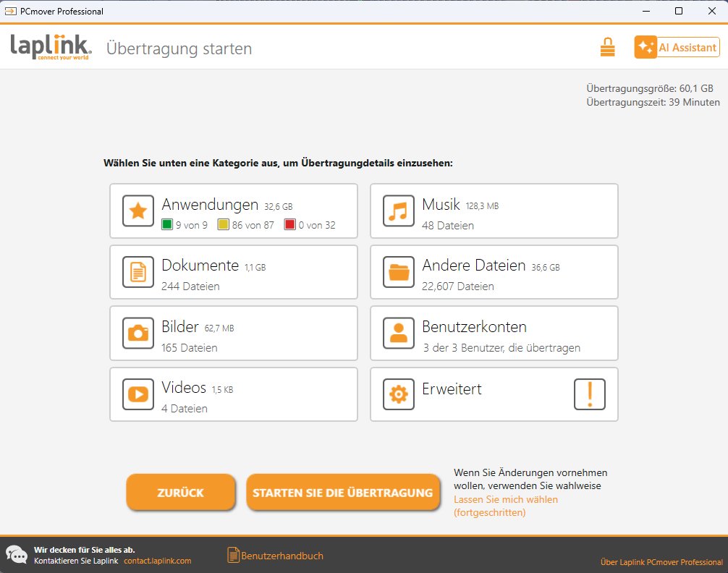Click the 'Übertragungsgröße: 60,1 GB' text
The height and width of the screenshot is (573, 728).
click(650, 88)
